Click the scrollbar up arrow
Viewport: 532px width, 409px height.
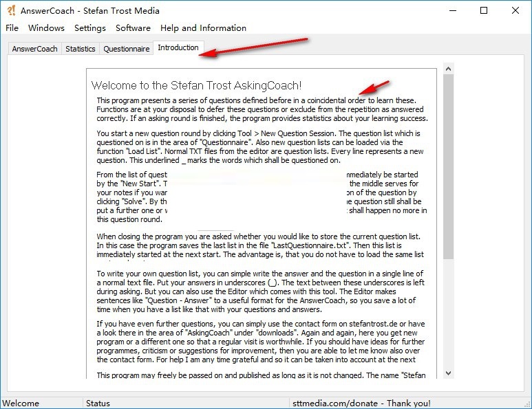pos(448,69)
